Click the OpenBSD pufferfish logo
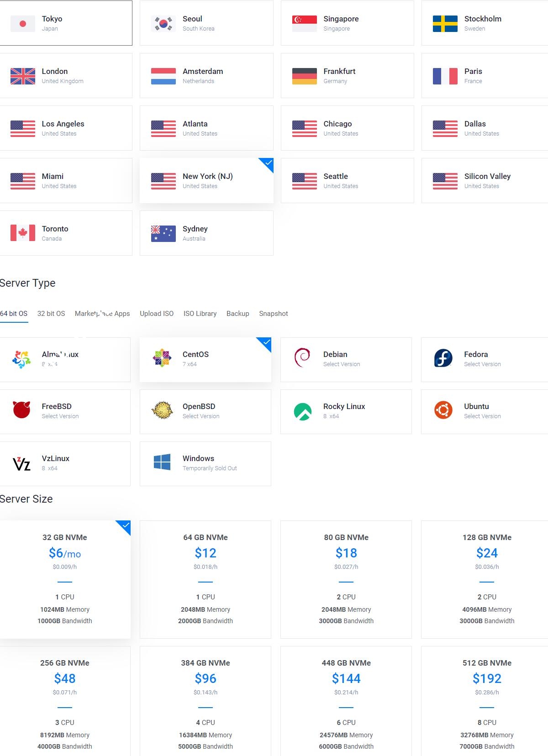Viewport: 548px width, 756px height. coord(162,410)
